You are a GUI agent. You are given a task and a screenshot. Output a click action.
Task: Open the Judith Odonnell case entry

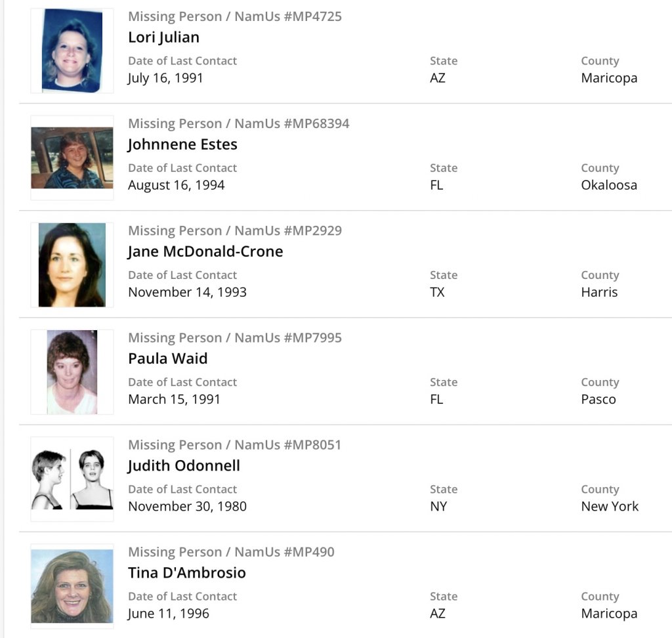[x=184, y=465]
